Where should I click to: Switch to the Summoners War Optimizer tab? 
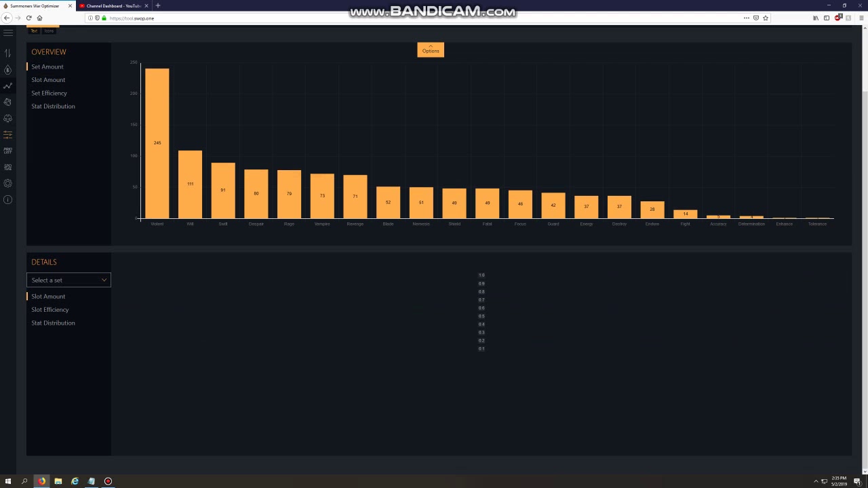pos(38,5)
